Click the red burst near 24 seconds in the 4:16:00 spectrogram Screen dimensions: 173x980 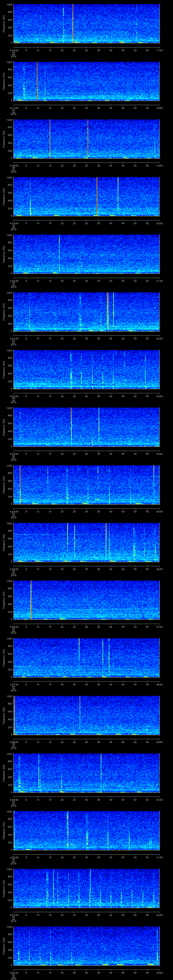73,24
